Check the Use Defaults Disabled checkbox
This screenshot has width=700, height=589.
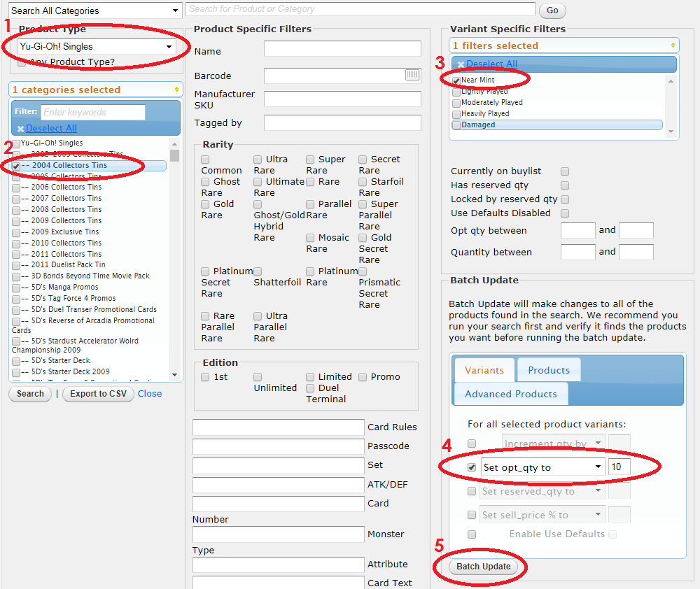click(x=565, y=213)
